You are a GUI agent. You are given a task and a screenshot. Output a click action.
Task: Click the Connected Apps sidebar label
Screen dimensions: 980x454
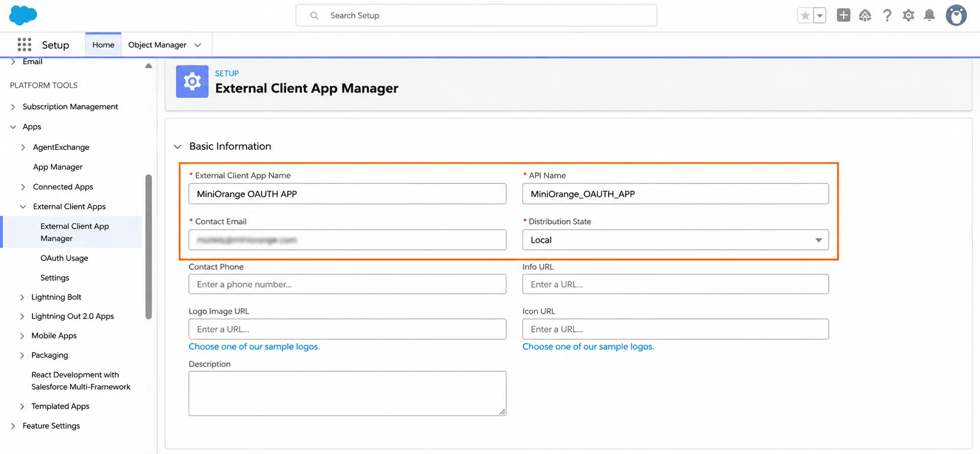pos(63,187)
